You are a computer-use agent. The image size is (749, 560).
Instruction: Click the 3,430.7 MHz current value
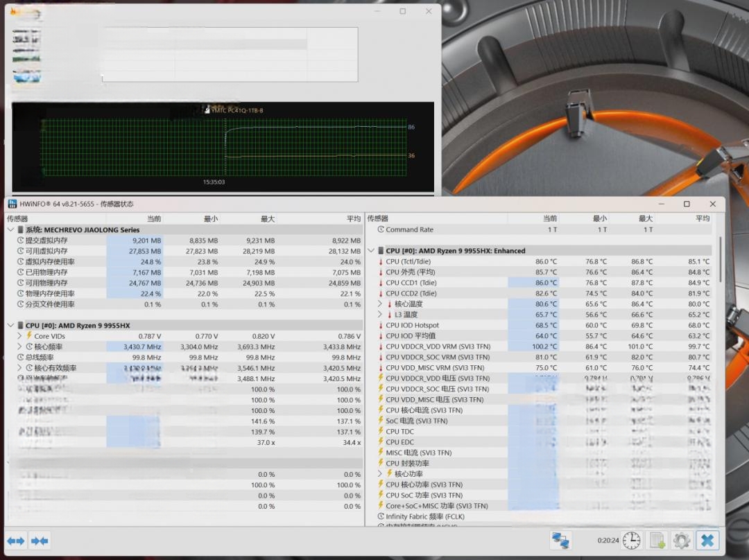coord(142,347)
